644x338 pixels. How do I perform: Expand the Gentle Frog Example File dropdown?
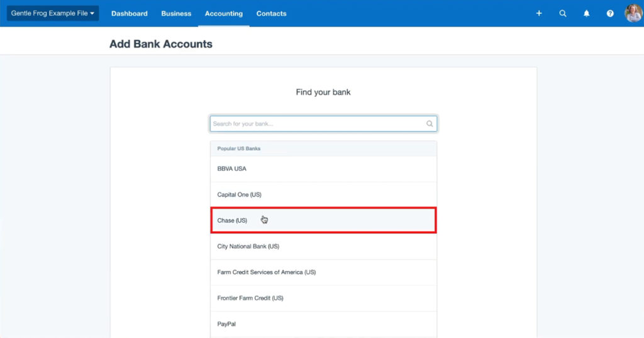coord(53,13)
